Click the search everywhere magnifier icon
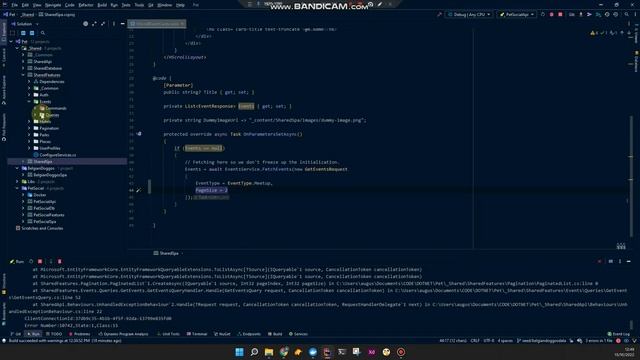The image size is (640, 360). (627, 15)
